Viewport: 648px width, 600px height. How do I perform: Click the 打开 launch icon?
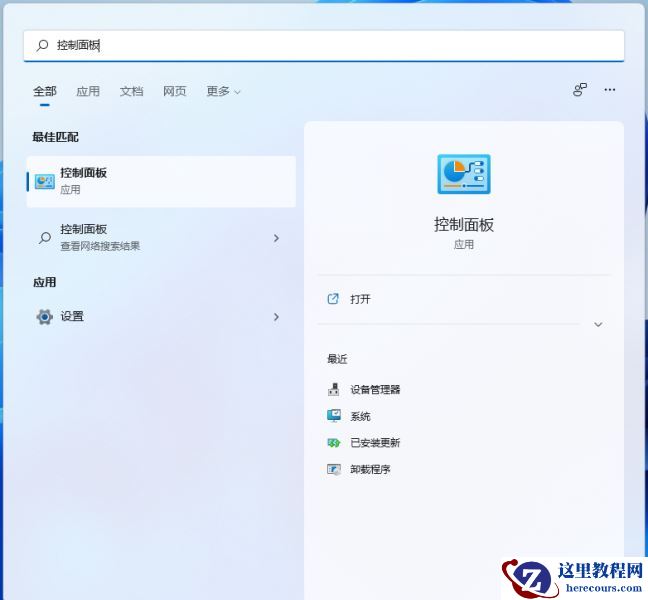[x=333, y=299]
